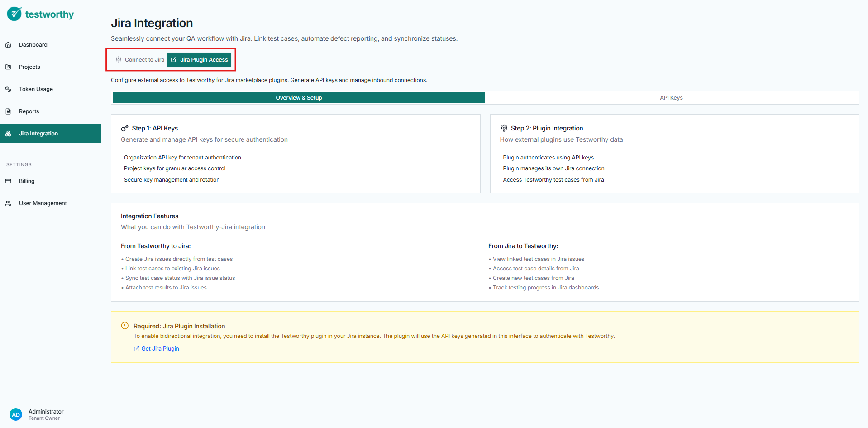Image resolution: width=868 pixels, height=428 pixels.
Task: Click the Administrator account name
Action: coord(46,412)
